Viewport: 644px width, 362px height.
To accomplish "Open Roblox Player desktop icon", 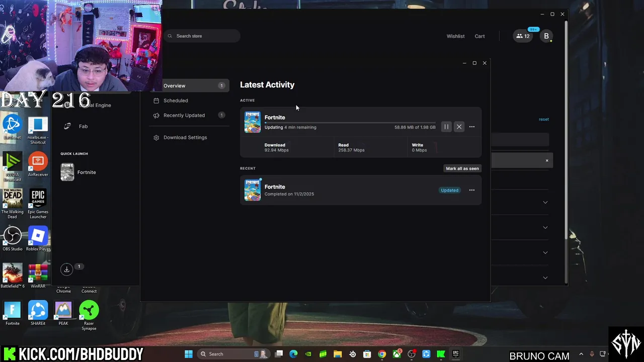I will tap(38, 239).
